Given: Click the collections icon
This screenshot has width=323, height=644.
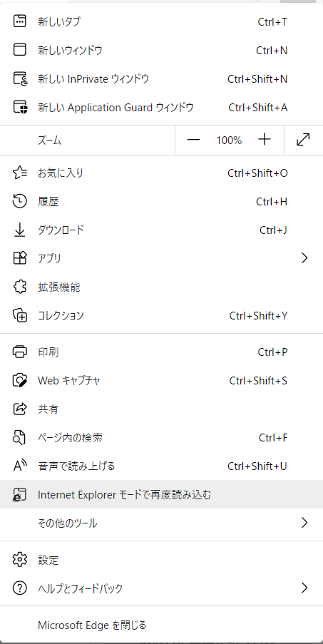Looking at the screenshot, I should coord(20,315).
